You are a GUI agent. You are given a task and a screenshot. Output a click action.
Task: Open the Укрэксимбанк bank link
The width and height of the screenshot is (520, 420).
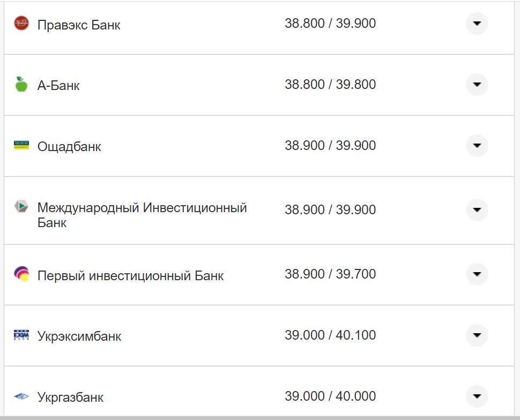[x=78, y=335]
